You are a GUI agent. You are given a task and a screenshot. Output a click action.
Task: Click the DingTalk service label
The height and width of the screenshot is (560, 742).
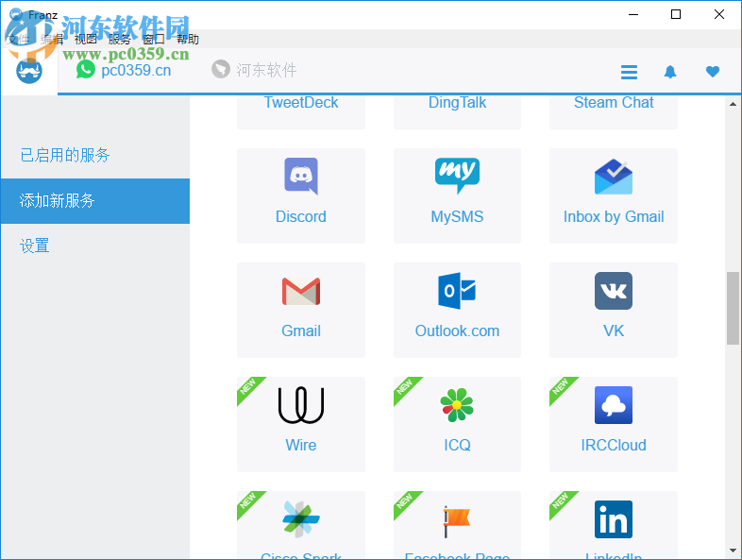point(457,102)
